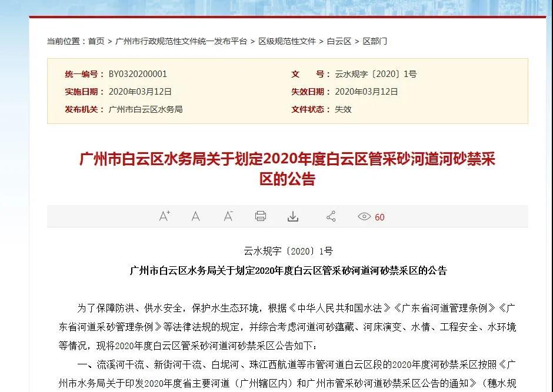The width and height of the screenshot is (553, 392).
Task: Select 白云区 in the breadcrumb path
Action: (x=339, y=41)
